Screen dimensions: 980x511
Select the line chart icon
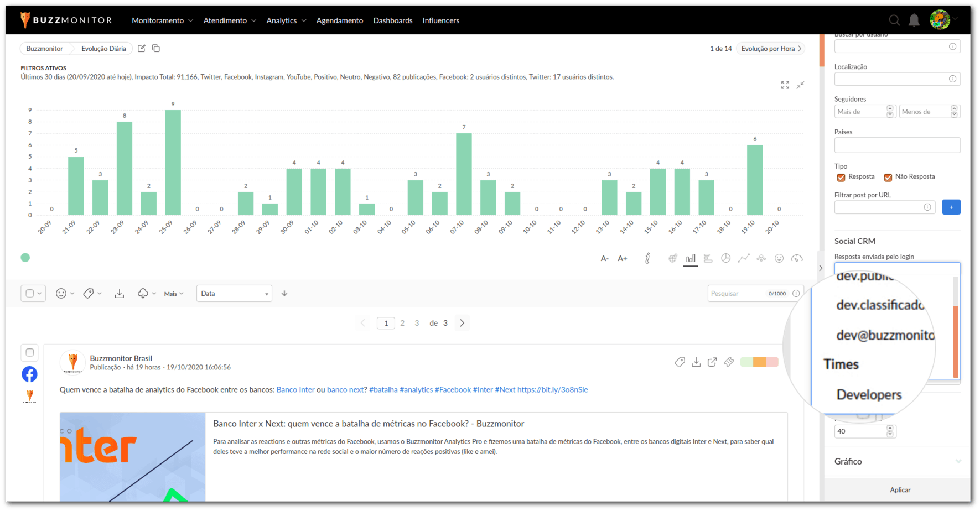tap(743, 258)
